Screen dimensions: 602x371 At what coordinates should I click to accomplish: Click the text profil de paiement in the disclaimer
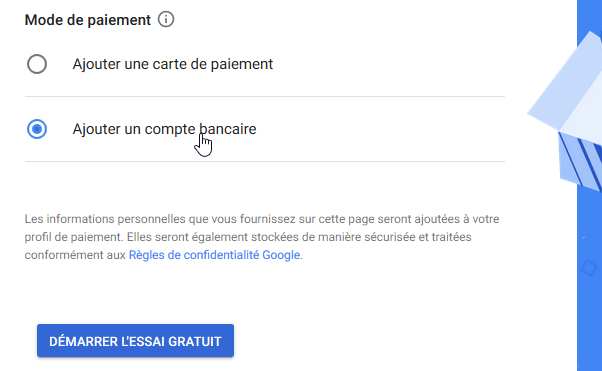point(73,237)
